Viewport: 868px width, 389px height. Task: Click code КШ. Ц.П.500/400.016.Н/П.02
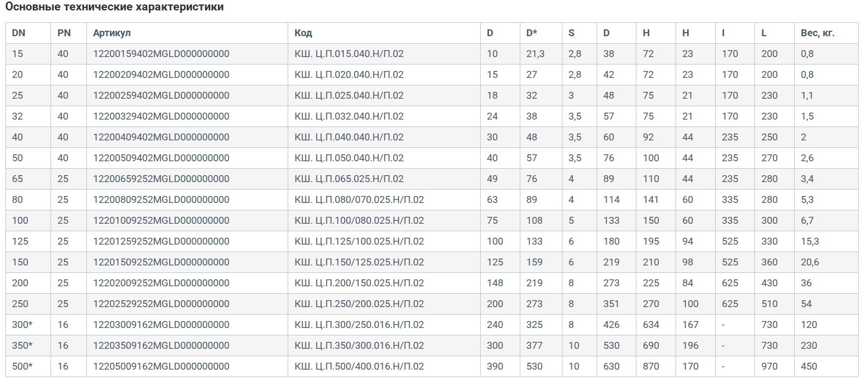click(x=359, y=366)
